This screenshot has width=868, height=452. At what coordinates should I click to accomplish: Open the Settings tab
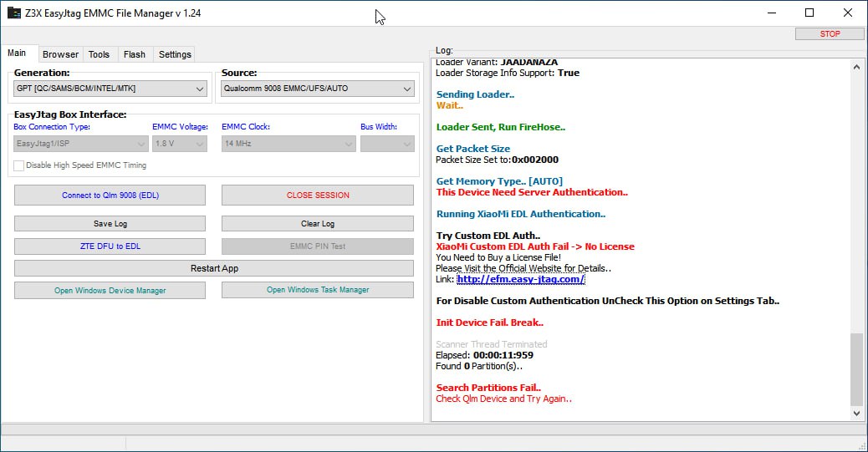(175, 54)
